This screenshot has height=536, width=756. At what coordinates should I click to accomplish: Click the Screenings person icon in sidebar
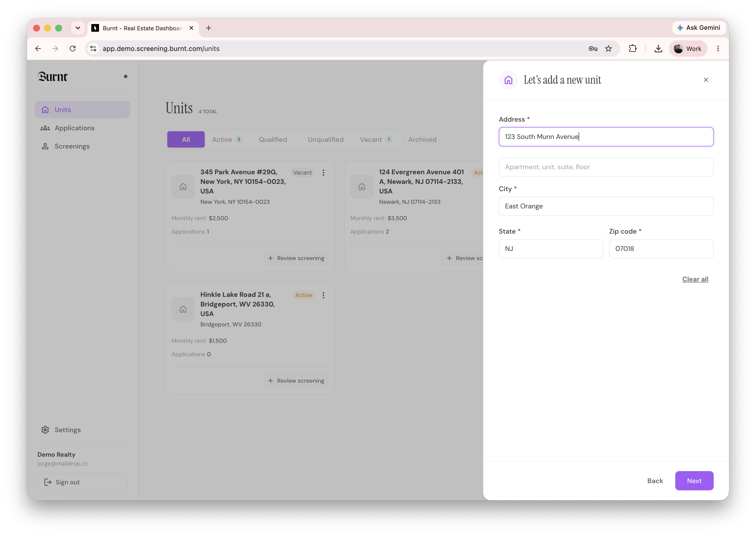click(x=45, y=146)
